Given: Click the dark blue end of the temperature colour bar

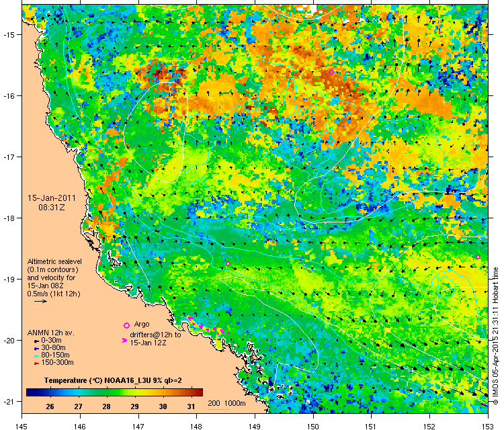Looking at the screenshot, I should point(30,392).
